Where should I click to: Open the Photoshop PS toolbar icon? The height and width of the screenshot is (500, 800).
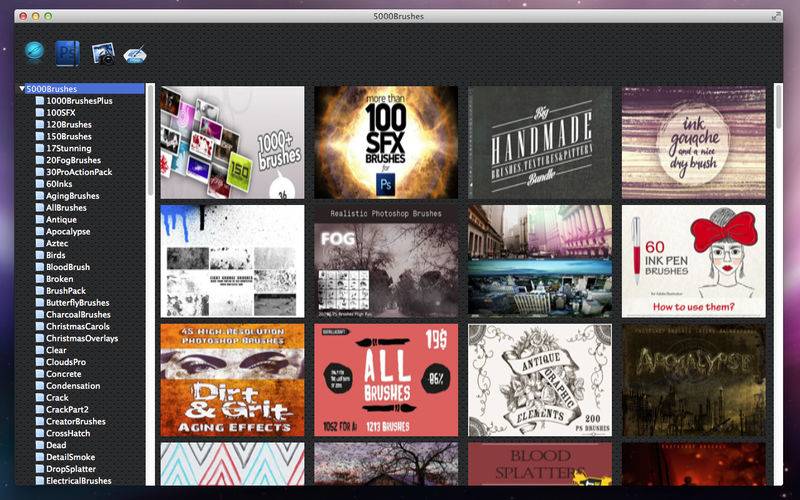tap(67, 53)
